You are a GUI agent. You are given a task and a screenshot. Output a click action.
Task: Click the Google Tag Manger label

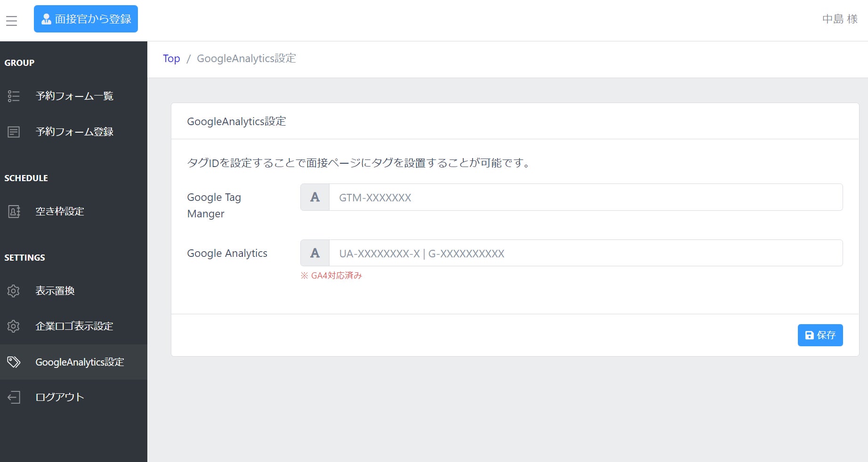[x=214, y=206]
